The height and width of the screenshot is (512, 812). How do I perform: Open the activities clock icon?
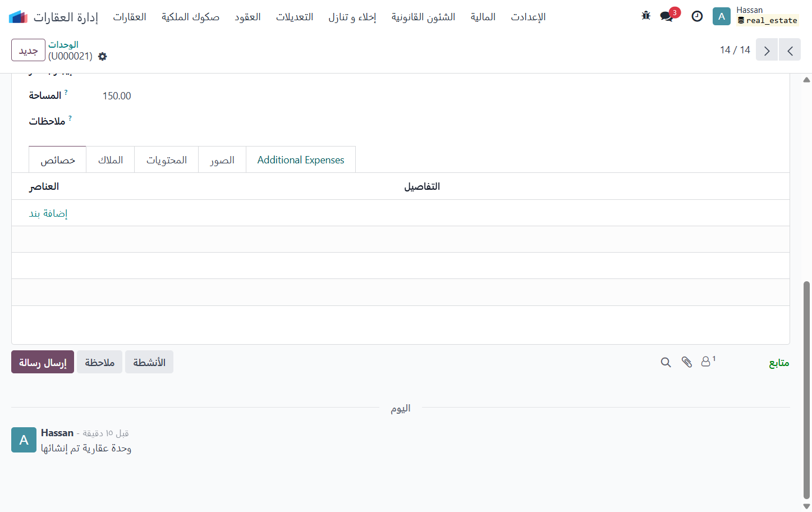click(x=697, y=16)
